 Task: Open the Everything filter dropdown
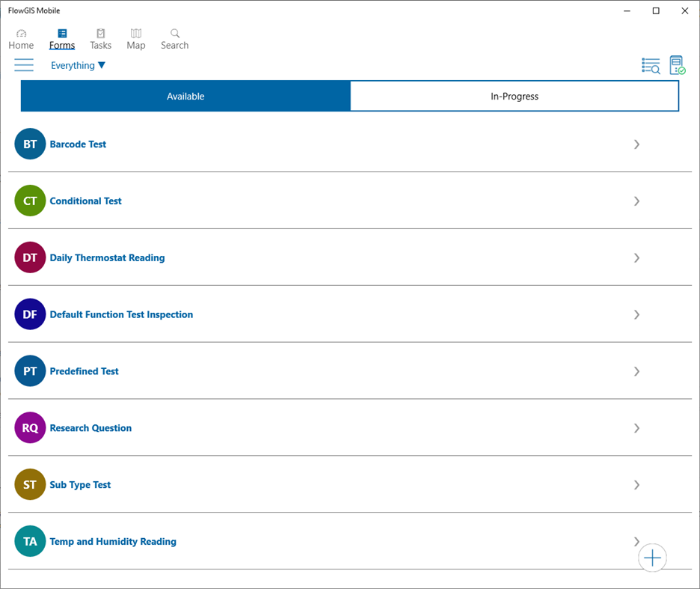[78, 66]
